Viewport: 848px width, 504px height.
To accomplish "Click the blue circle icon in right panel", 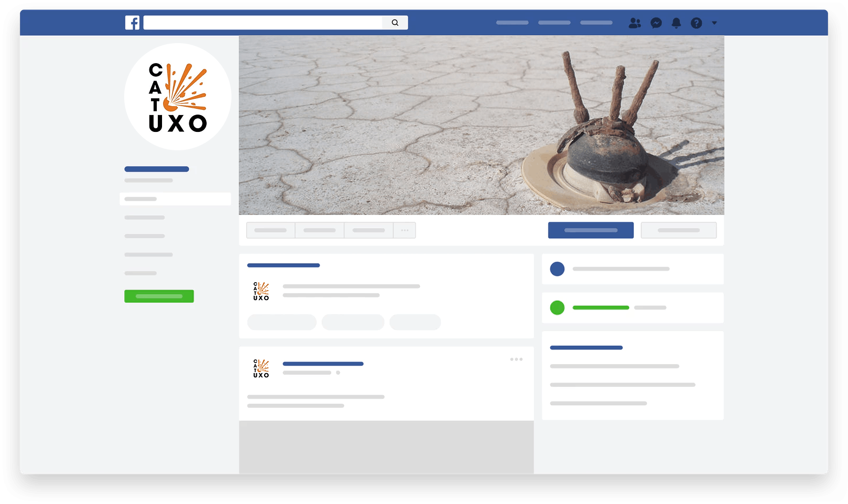I will point(557,269).
